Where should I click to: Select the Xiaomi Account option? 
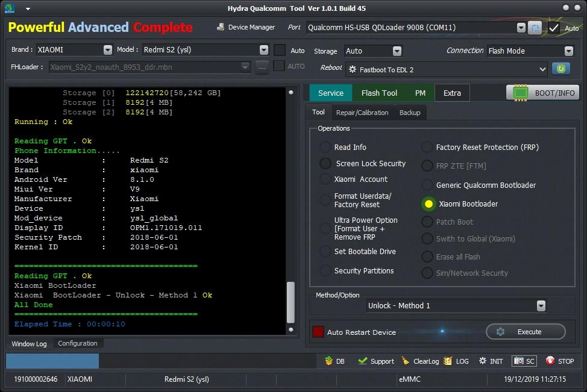point(325,179)
